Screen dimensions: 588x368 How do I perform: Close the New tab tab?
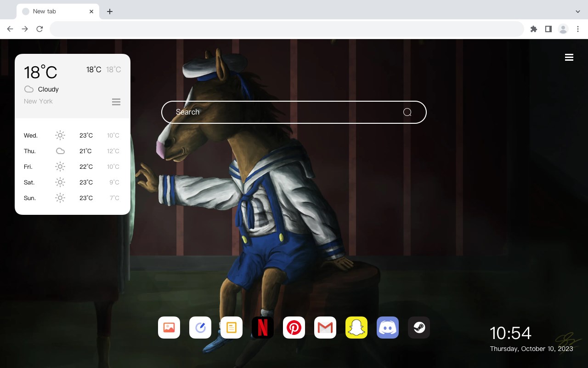pos(92,11)
